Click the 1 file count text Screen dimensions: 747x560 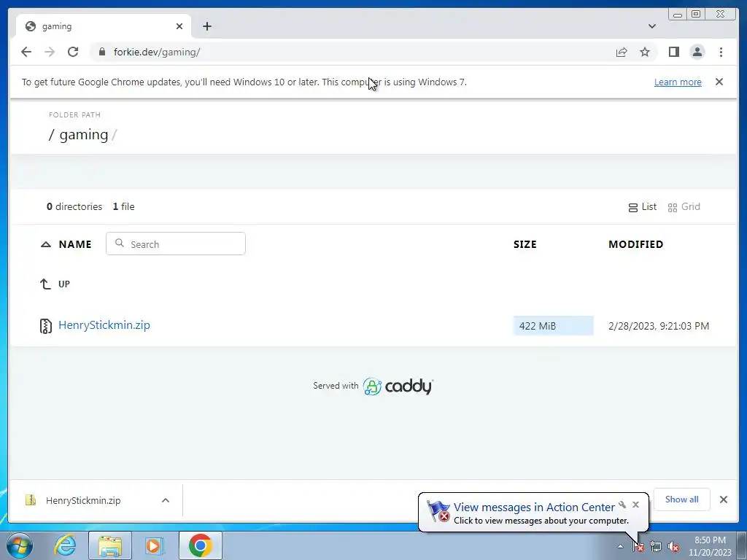pos(123,206)
